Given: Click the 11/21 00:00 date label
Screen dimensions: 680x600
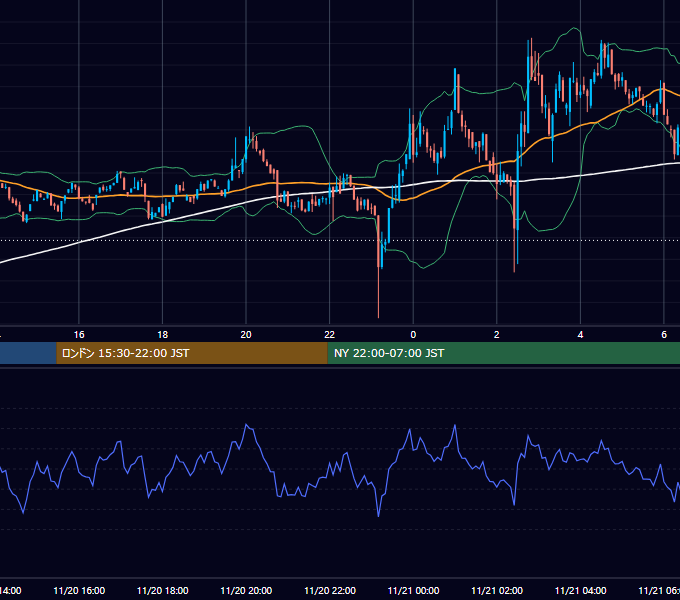Looking at the screenshot, I should [x=413, y=591].
